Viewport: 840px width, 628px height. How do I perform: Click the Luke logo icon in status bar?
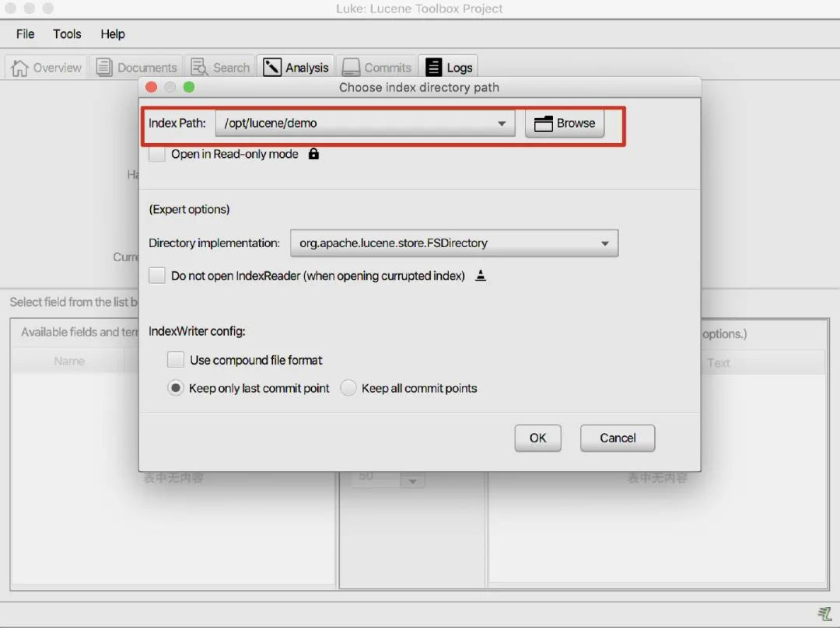point(824,613)
